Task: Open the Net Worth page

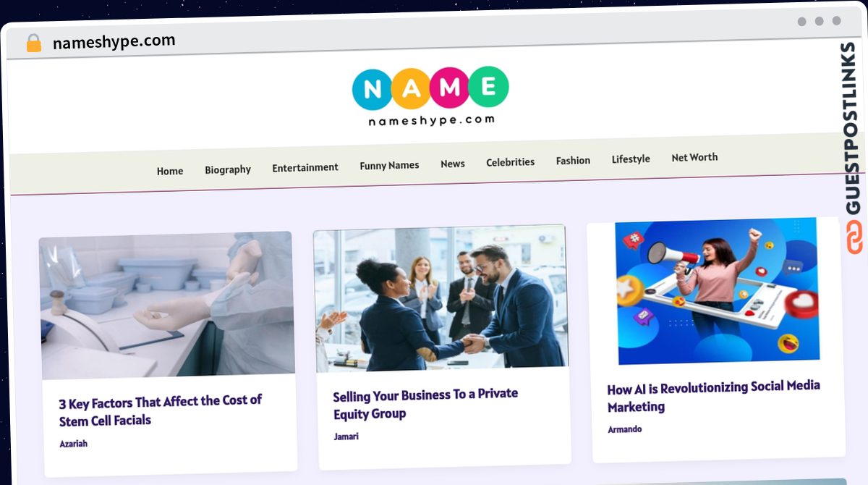Action: pos(694,157)
